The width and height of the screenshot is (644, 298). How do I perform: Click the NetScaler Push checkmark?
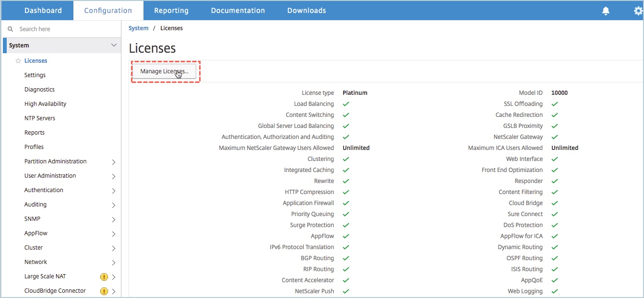(x=346, y=291)
